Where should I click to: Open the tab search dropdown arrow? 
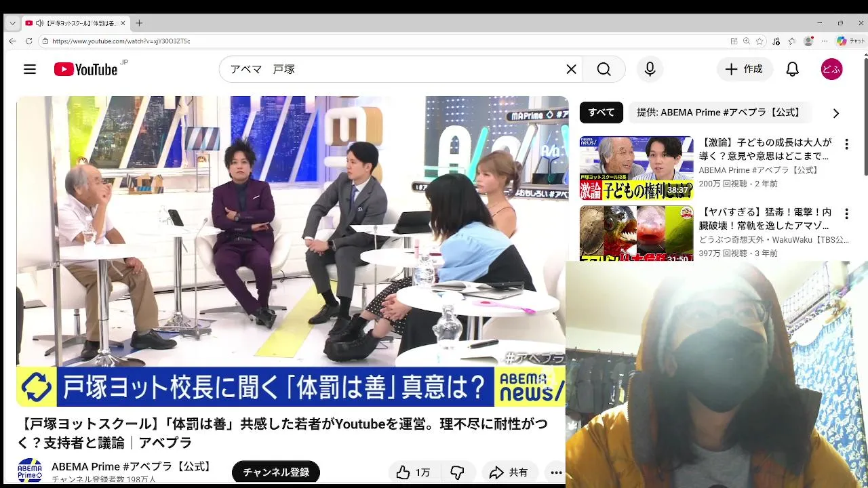(x=12, y=23)
